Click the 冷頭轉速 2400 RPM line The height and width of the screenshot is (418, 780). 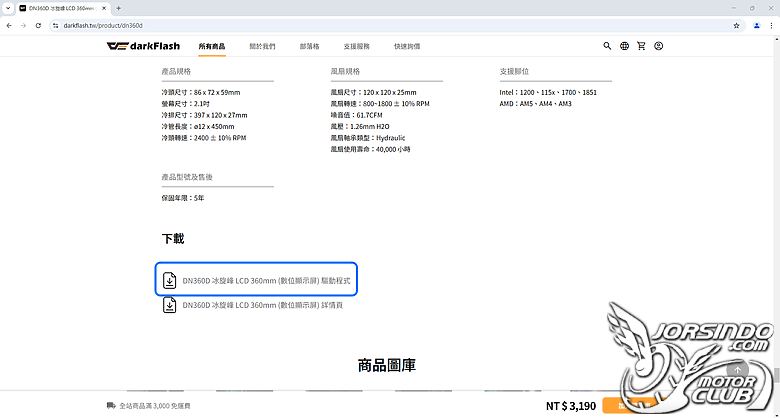point(204,138)
